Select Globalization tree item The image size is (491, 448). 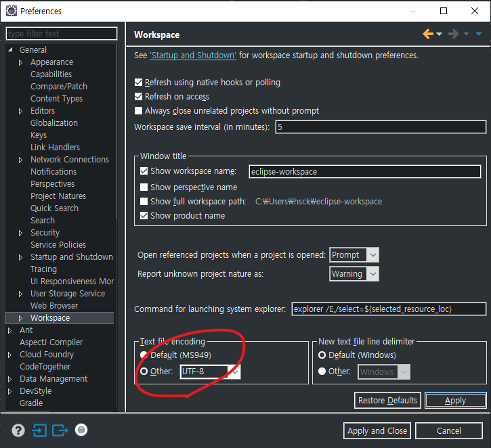click(54, 123)
